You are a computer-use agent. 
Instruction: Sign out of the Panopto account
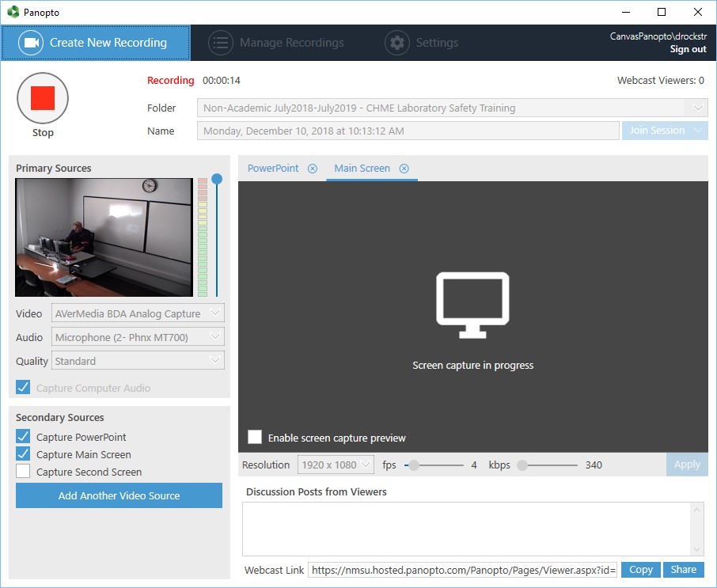[x=689, y=49]
